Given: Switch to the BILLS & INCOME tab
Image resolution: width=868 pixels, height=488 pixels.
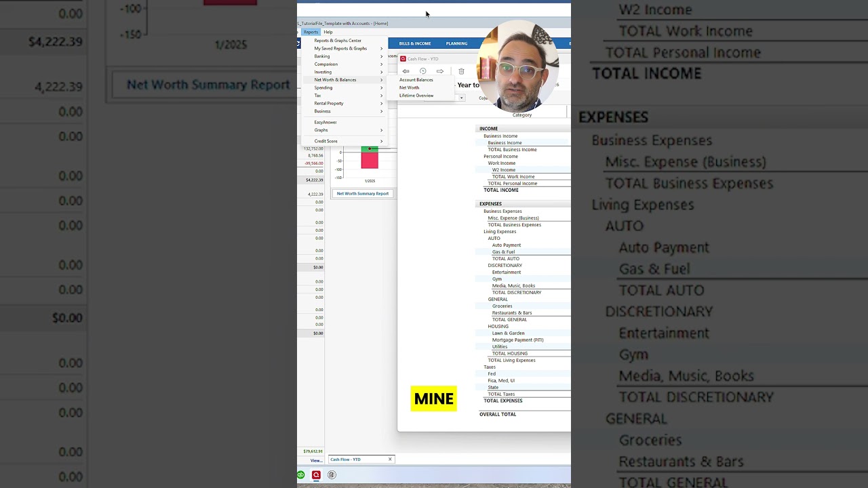Looking at the screenshot, I should (x=415, y=43).
